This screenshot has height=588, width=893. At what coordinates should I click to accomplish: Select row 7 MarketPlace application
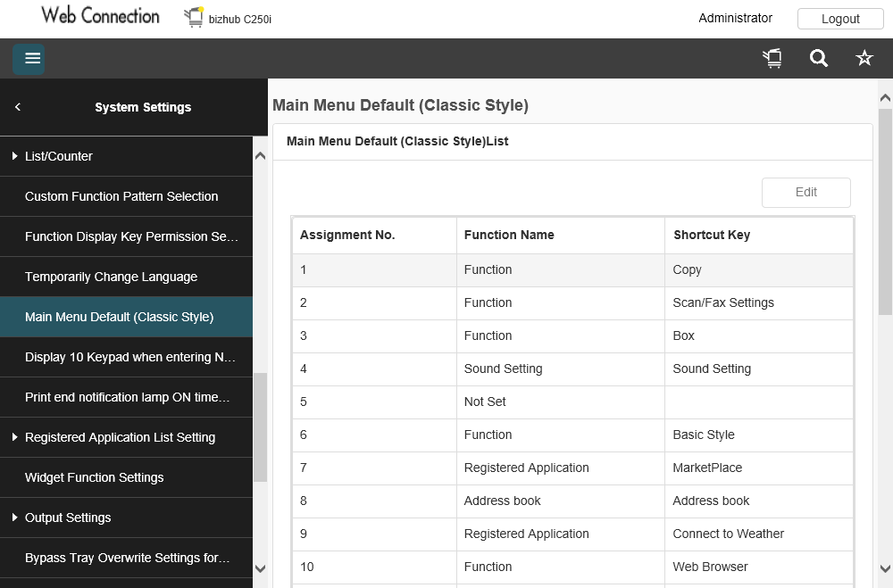click(x=572, y=468)
